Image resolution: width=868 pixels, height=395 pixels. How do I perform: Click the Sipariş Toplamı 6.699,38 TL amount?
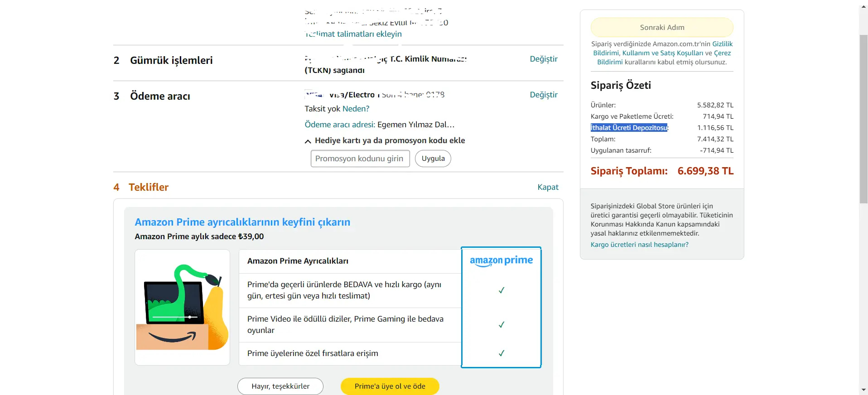(705, 171)
